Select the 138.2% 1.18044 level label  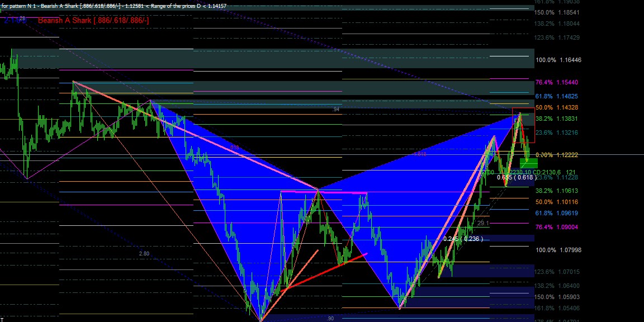pyautogui.click(x=557, y=24)
